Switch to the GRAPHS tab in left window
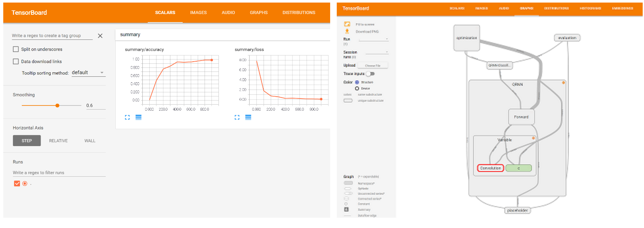The height and width of the screenshot is (228, 644). (x=259, y=13)
